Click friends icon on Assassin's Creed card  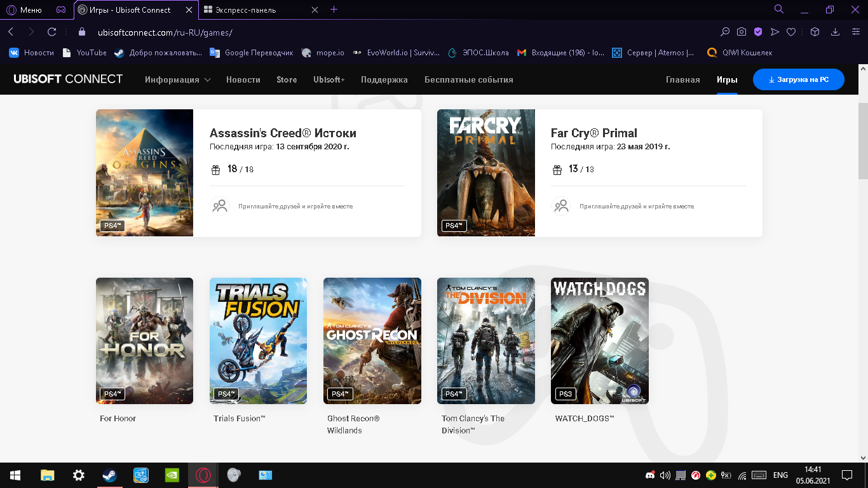point(220,206)
